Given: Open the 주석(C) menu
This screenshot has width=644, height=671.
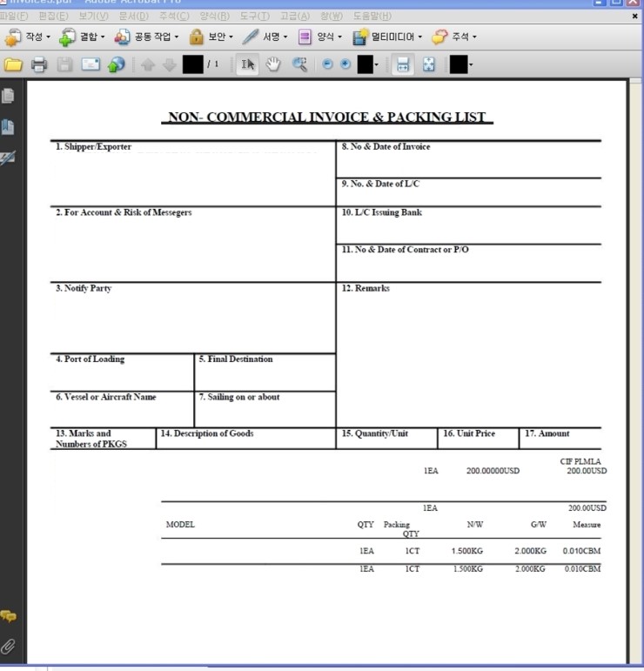Looking at the screenshot, I should [x=174, y=17].
